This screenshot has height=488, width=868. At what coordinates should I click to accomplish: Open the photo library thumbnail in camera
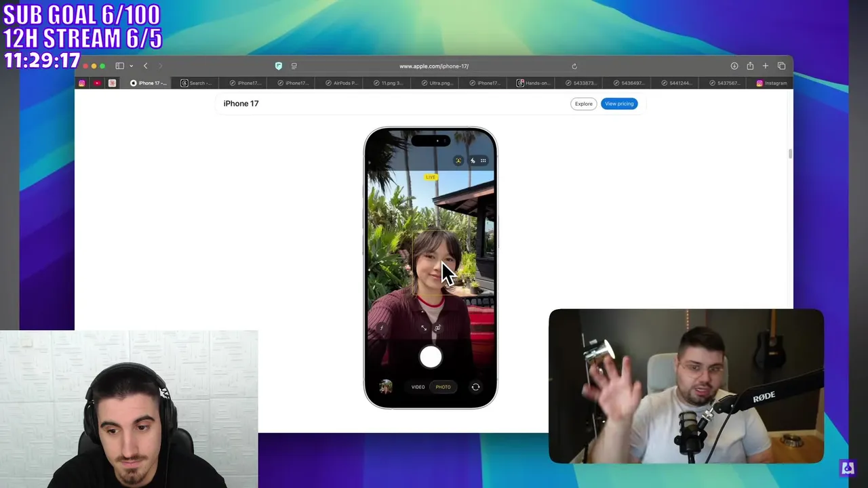click(x=385, y=387)
